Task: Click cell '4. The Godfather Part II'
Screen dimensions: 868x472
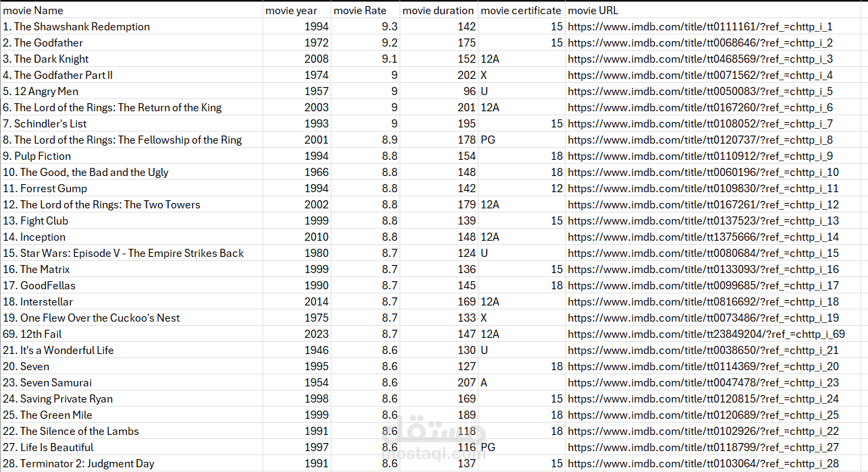Action: pyautogui.click(x=132, y=75)
